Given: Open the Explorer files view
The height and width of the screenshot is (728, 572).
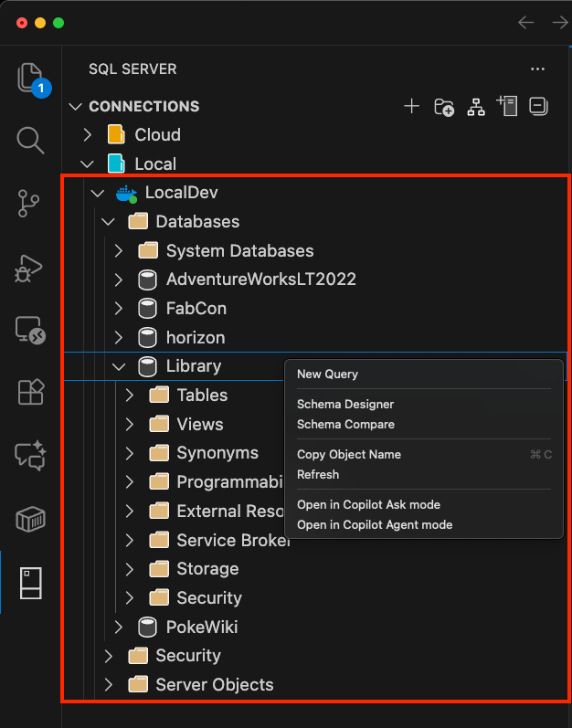Looking at the screenshot, I should click(x=30, y=79).
